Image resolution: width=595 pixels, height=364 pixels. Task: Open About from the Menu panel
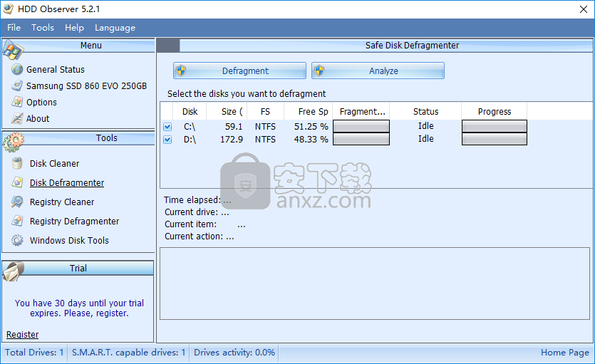pyautogui.click(x=38, y=118)
